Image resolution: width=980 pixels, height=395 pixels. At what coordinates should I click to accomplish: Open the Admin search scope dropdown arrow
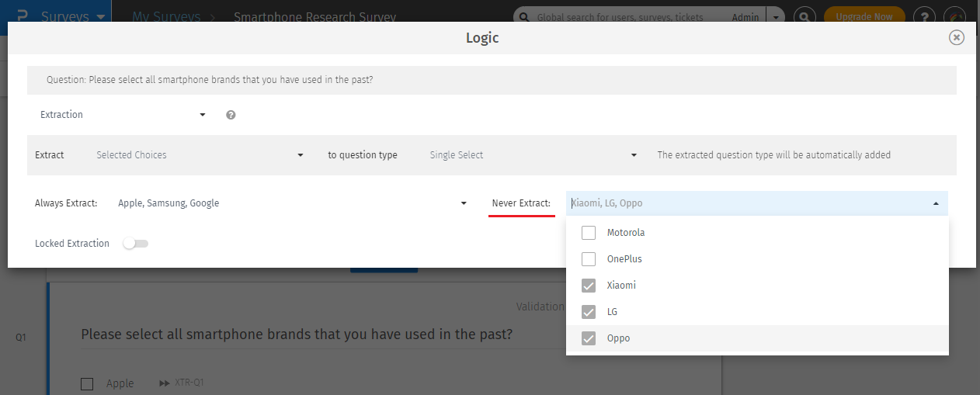pyautogui.click(x=774, y=16)
